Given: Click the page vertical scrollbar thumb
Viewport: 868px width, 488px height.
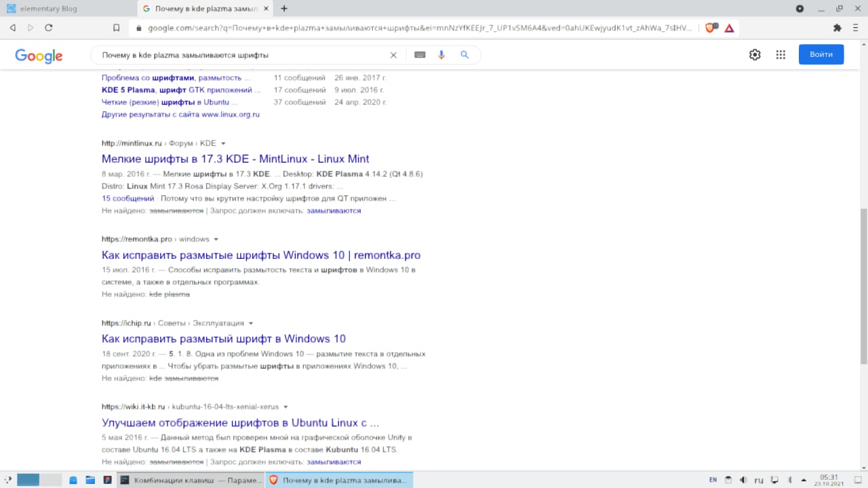Looking at the screenshot, I should click(x=864, y=285).
